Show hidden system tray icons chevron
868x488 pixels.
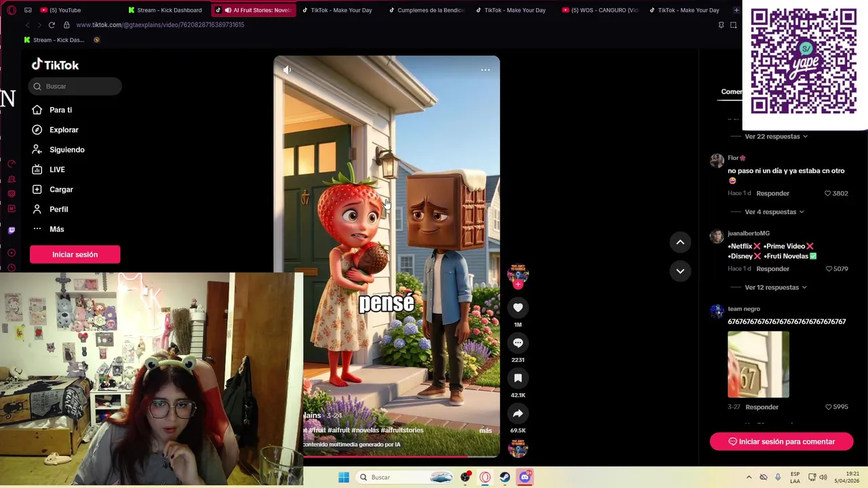coord(749,477)
